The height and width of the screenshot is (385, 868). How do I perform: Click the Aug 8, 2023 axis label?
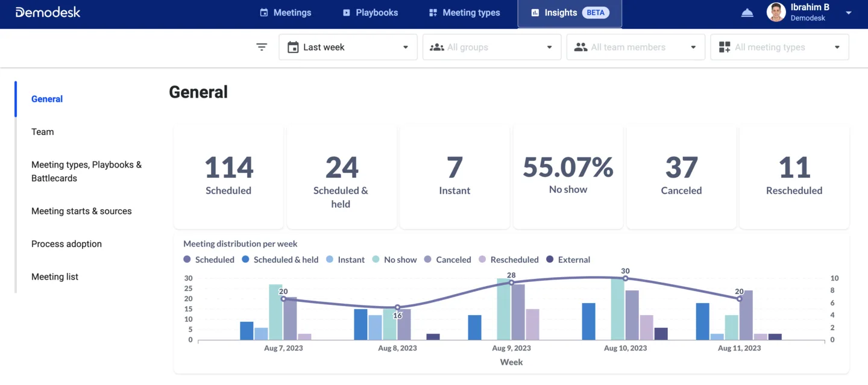point(397,348)
